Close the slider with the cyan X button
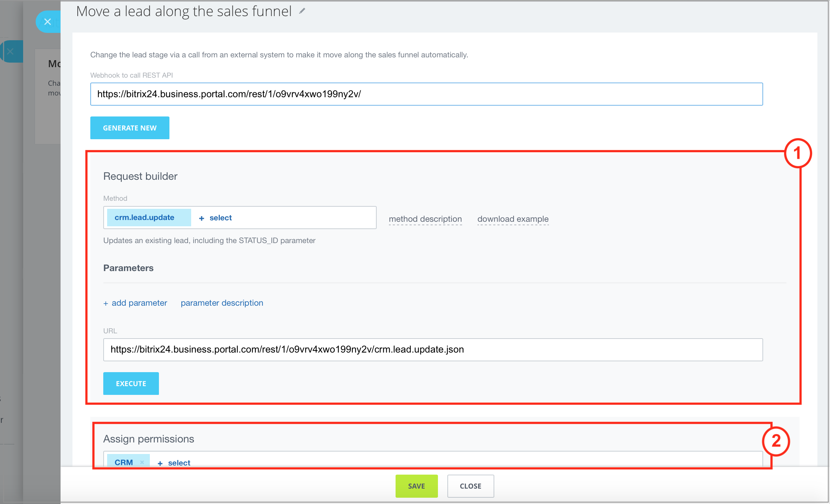The height and width of the screenshot is (504, 830). pos(48,22)
